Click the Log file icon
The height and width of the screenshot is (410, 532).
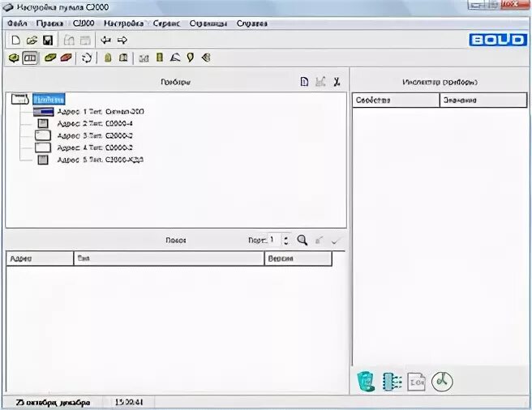(x=416, y=382)
